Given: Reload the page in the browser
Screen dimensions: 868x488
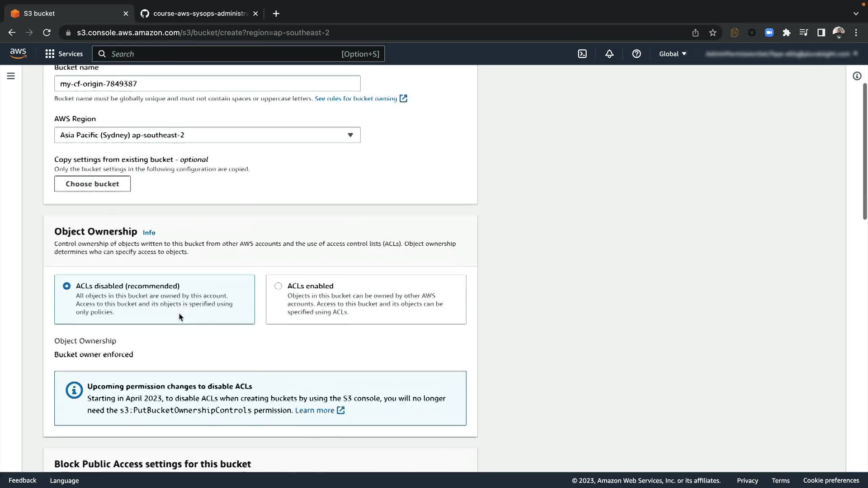Looking at the screenshot, I should [47, 33].
